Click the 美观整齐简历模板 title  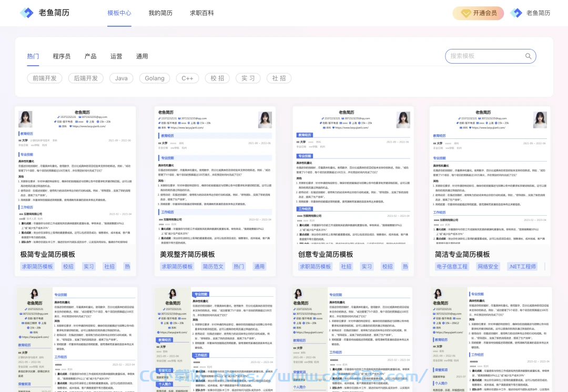tap(188, 254)
